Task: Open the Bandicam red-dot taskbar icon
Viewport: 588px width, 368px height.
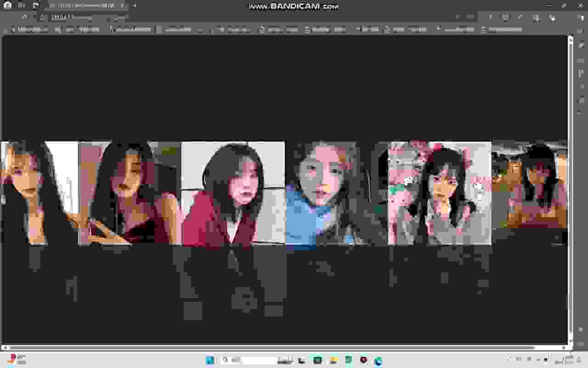Action: click(363, 360)
